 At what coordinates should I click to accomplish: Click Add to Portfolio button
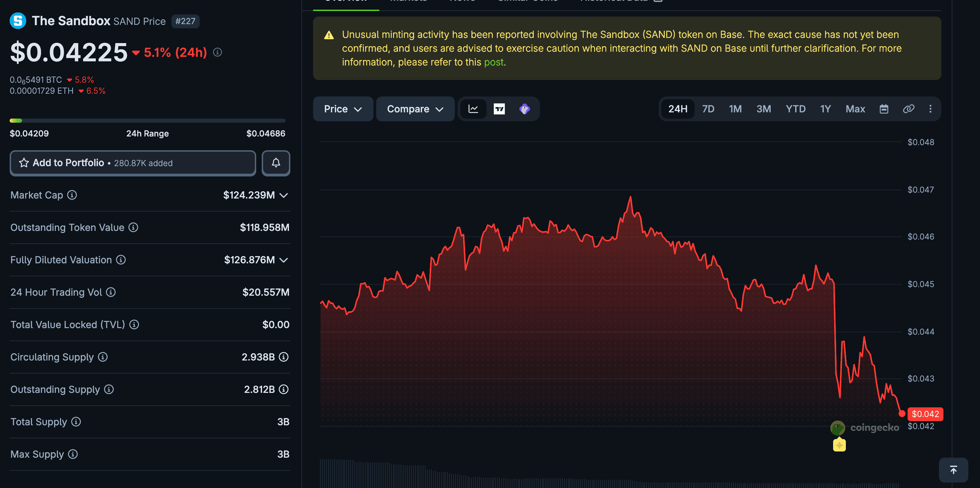[x=133, y=163]
